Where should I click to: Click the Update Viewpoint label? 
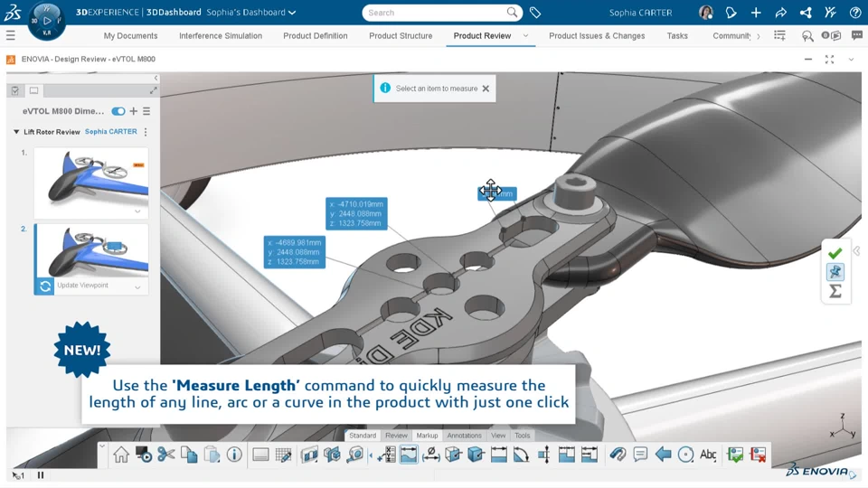[82, 286]
